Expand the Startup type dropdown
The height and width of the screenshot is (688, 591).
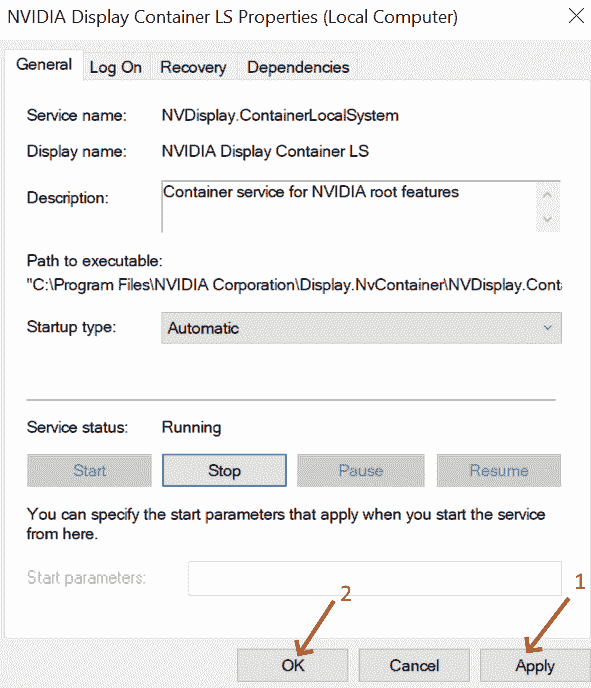(361, 328)
